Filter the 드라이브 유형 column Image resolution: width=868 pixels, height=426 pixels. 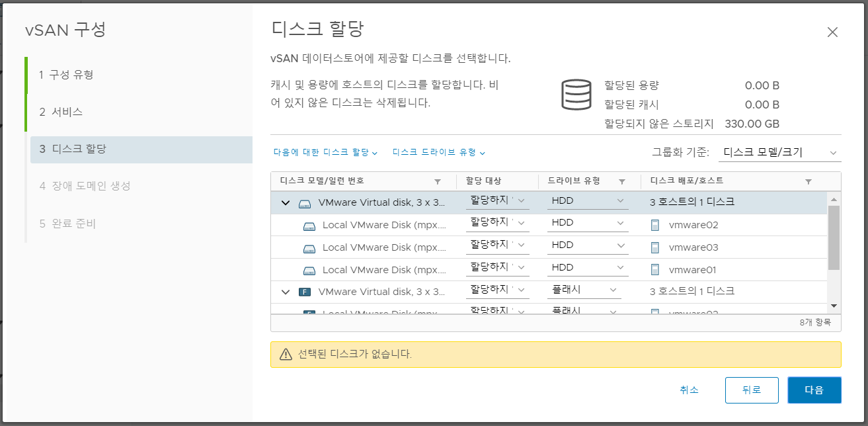(622, 181)
